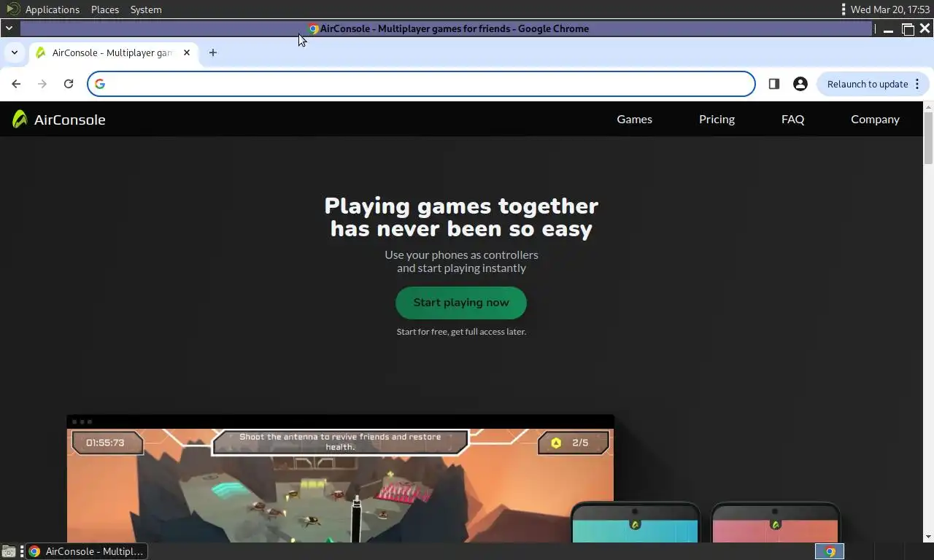Image resolution: width=934 pixels, height=560 pixels.
Task: Click the date and time clock
Action: click(890, 9)
